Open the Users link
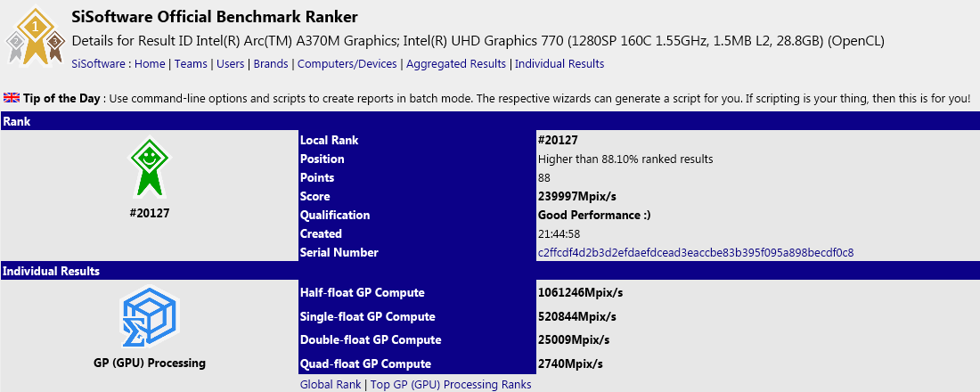The width and height of the screenshot is (980, 392). pyautogui.click(x=231, y=64)
